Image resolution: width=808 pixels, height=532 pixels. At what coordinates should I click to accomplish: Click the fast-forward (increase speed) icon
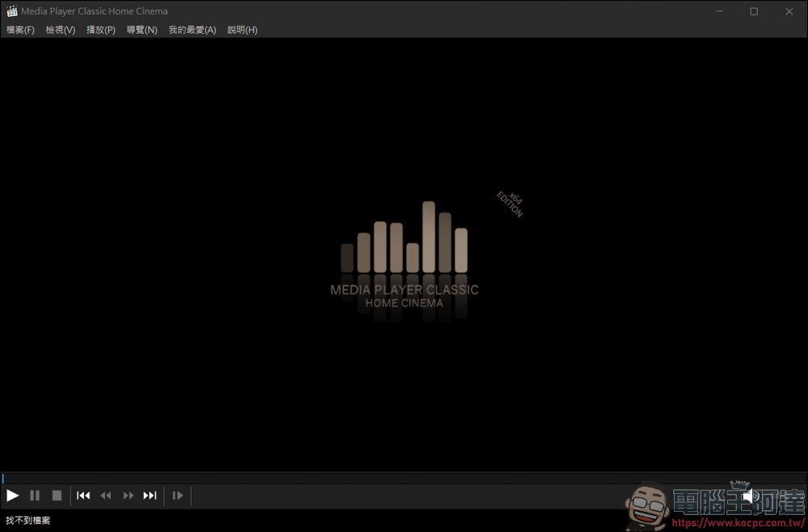click(128, 495)
